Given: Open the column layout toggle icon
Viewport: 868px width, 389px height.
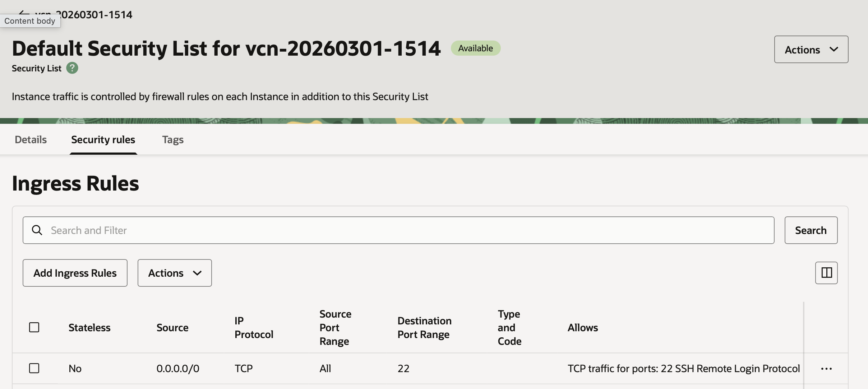Looking at the screenshot, I should click(x=826, y=273).
